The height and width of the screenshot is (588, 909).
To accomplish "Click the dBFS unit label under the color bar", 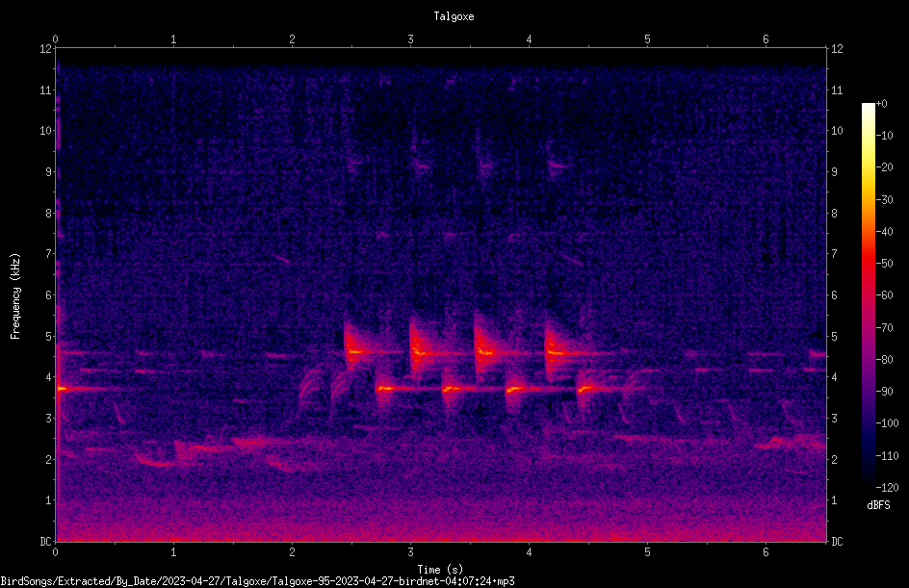I will [x=878, y=505].
